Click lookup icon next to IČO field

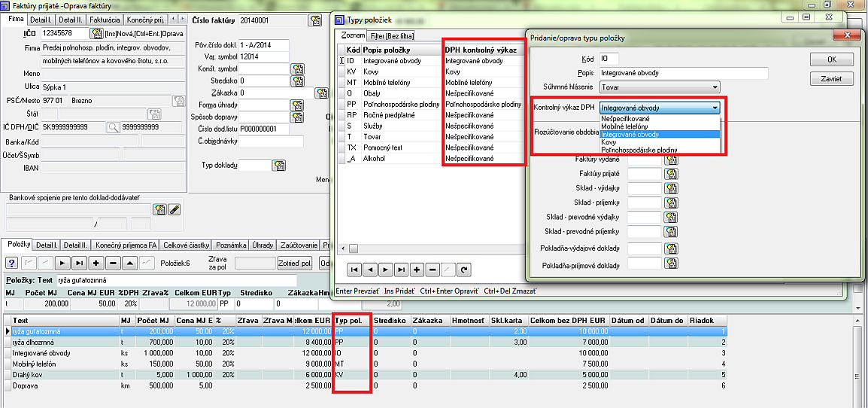click(96, 33)
